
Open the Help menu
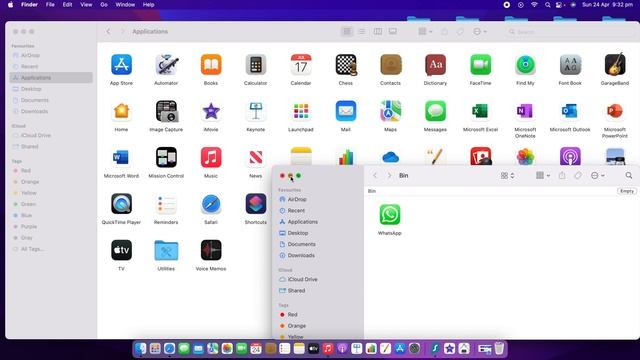(x=149, y=4)
